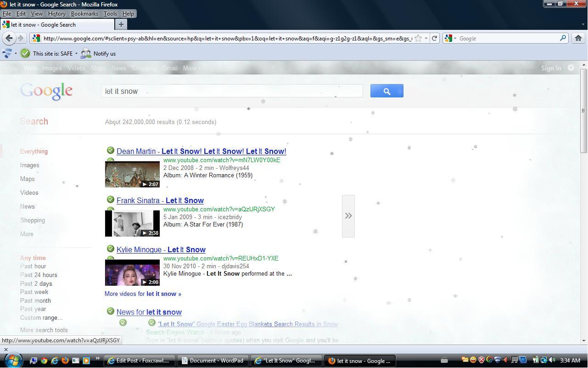Viewport: 588px width, 368px height.
Task: Select the 'let it snow - Google Search' tab
Action: click(57, 25)
